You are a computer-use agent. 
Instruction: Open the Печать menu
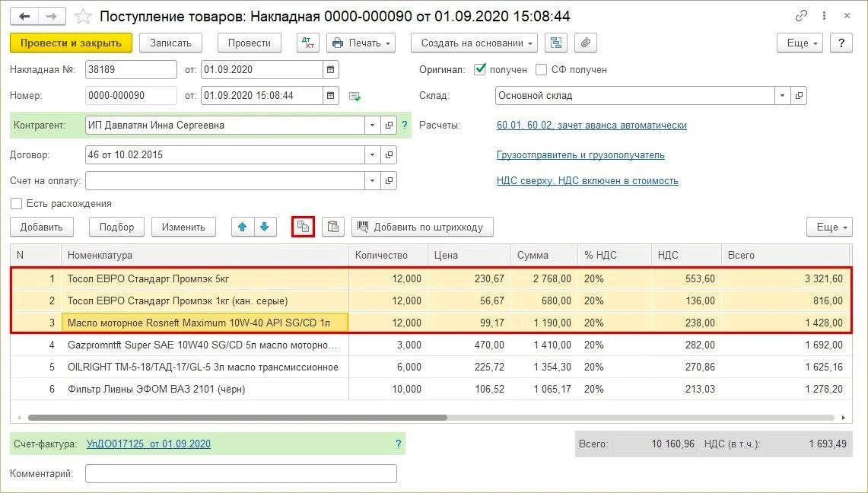[x=361, y=43]
